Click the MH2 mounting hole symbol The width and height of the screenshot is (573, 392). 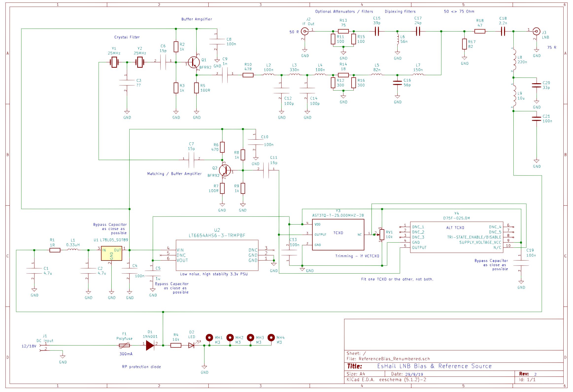[230, 337]
